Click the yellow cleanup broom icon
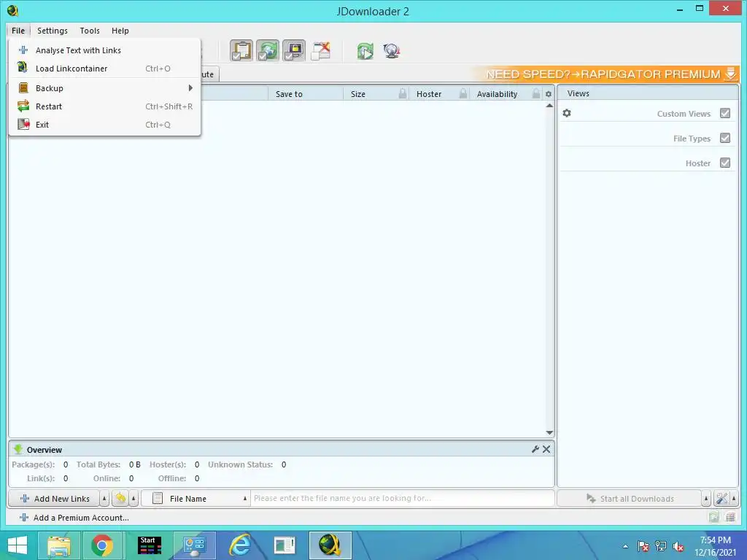The image size is (747, 560). pyautogui.click(x=120, y=499)
